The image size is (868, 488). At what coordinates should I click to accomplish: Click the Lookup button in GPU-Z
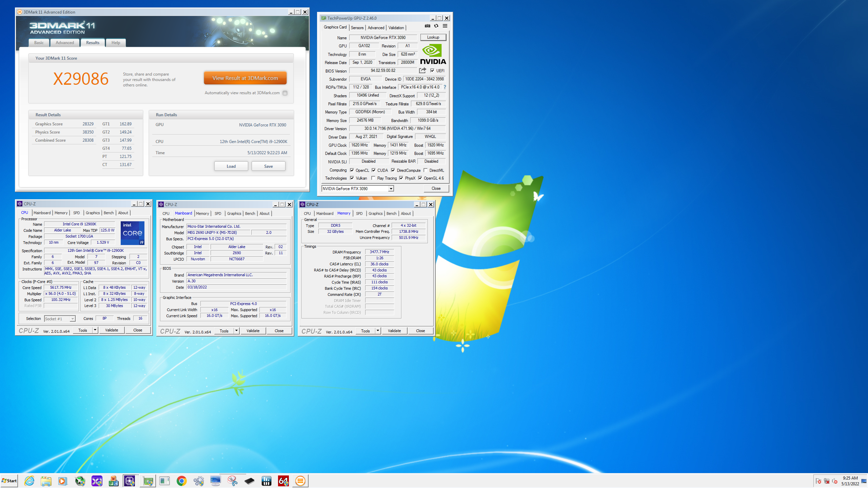[x=433, y=37]
